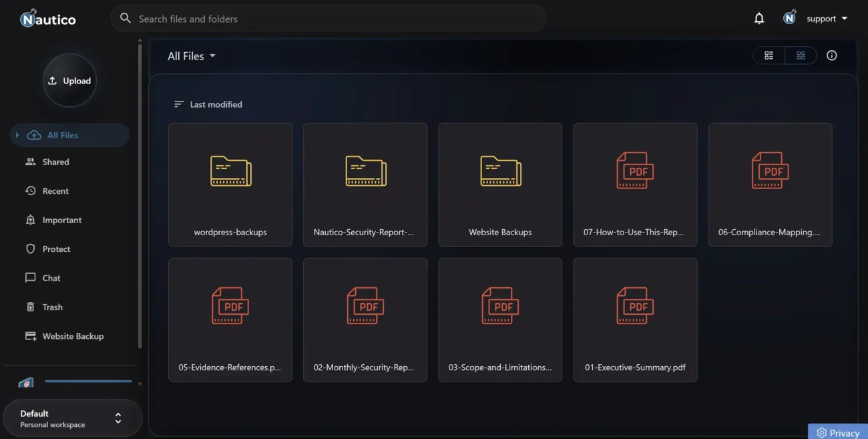This screenshot has height=439, width=868.
Task: Open Chat in the sidebar
Action: (51, 278)
